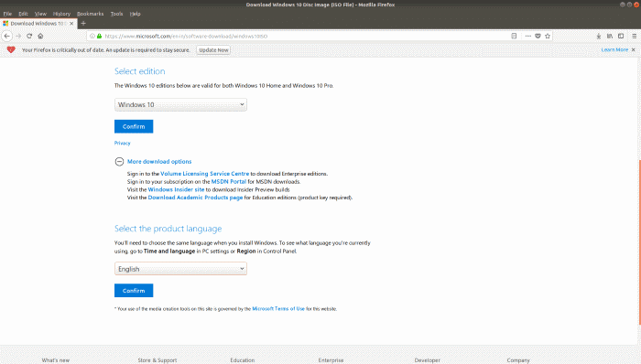Dismiss the update notification bar
The image size is (641, 364).
coord(634,49)
